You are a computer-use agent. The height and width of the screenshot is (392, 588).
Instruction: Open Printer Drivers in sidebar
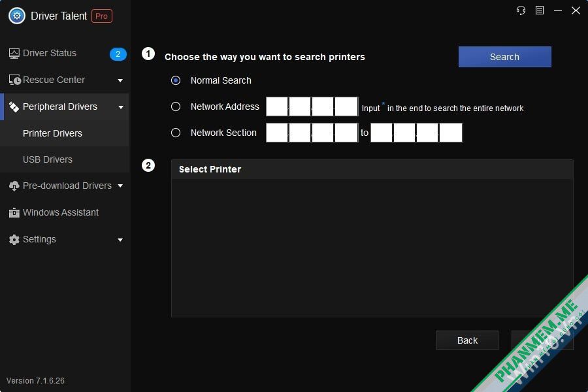tap(65, 133)
